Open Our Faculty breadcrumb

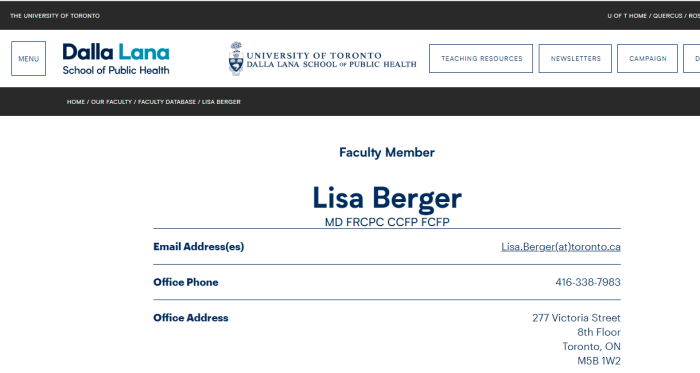pos(111,102)
